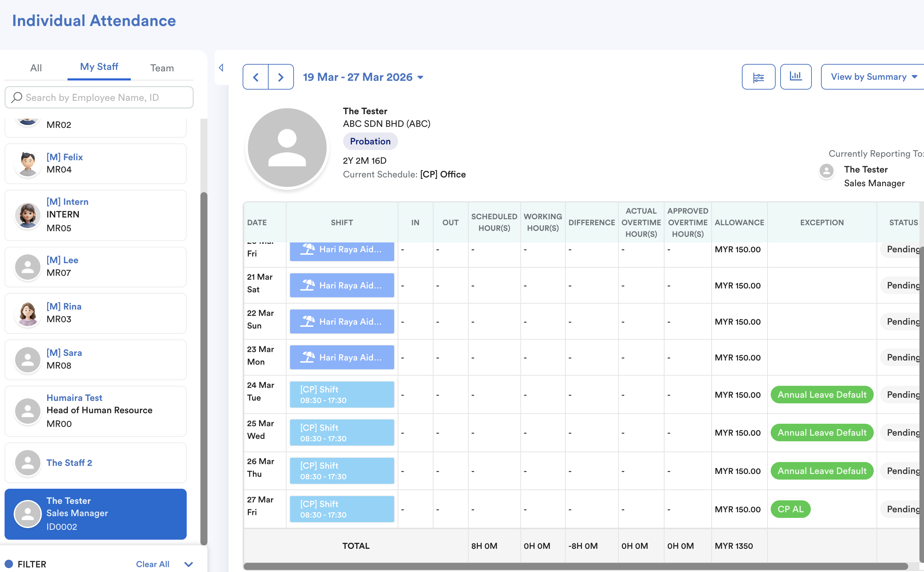Click the employee search field
Viewport: 924px width, 572px height.
99,98
